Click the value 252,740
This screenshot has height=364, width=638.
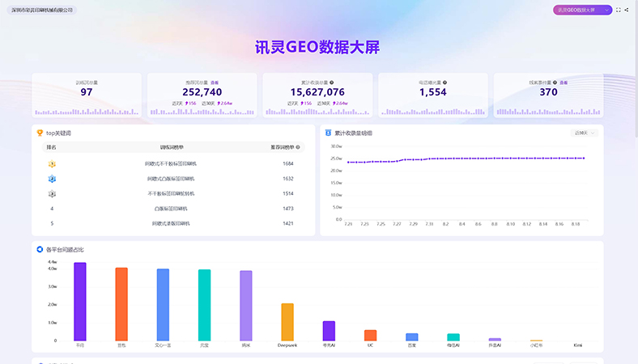tap(202, 92)
